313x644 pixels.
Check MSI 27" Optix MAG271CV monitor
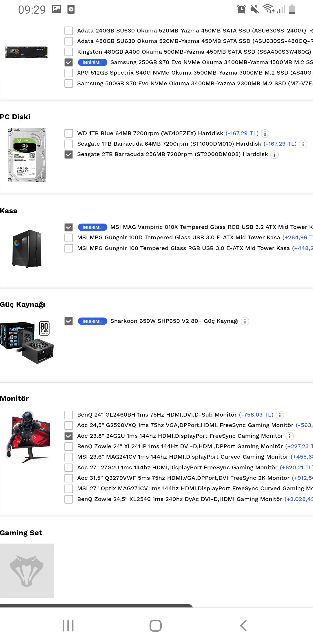[x=69, y=489]
